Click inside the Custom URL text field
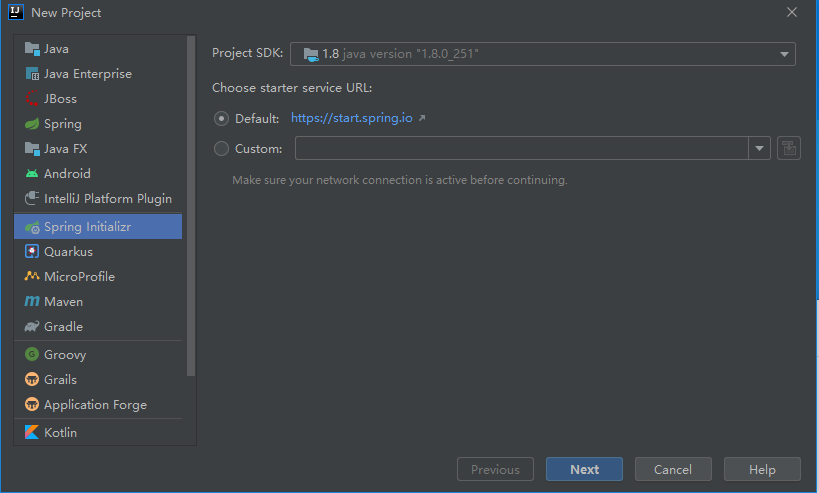This screenshot has height=493, width=819. 522,148
